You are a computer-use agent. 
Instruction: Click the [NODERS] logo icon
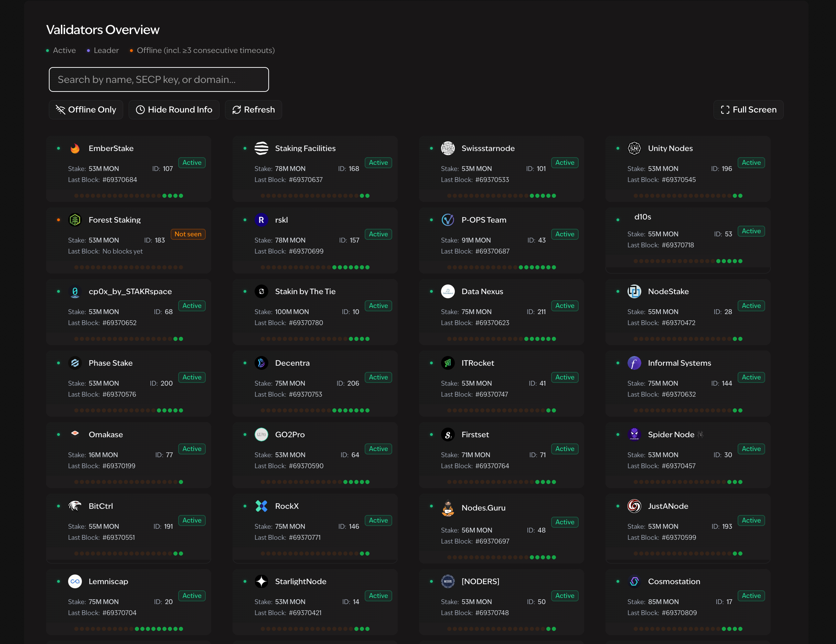[x=448, y=582]
